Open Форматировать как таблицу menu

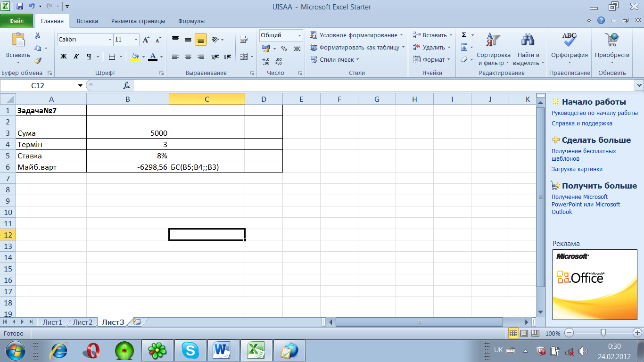click(357, 47)
